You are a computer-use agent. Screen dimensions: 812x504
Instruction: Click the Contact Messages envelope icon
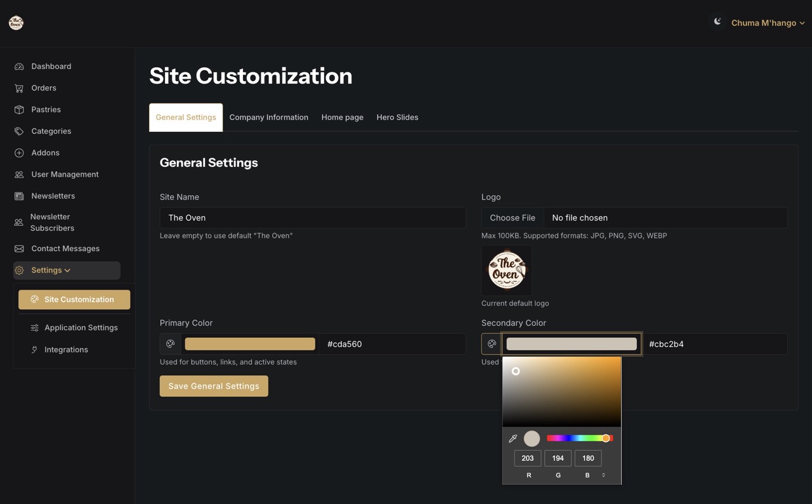pyautogui.click(x=19, y=249)
